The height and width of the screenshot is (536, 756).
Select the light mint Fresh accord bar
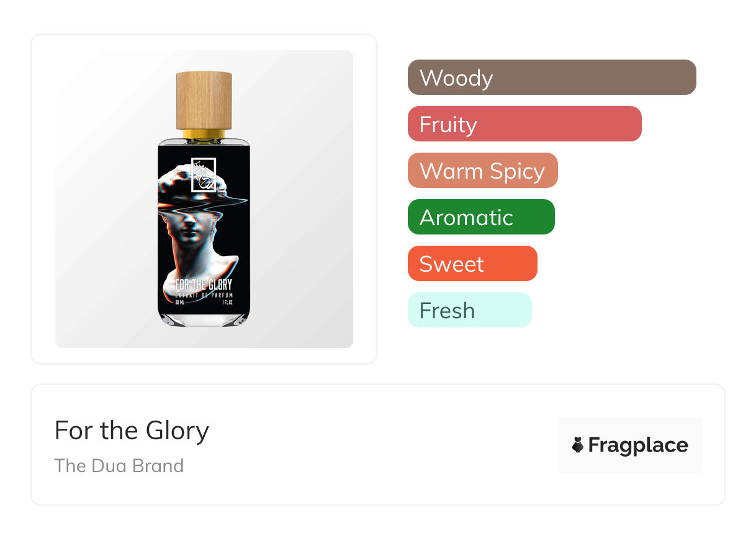click(469, 310)
